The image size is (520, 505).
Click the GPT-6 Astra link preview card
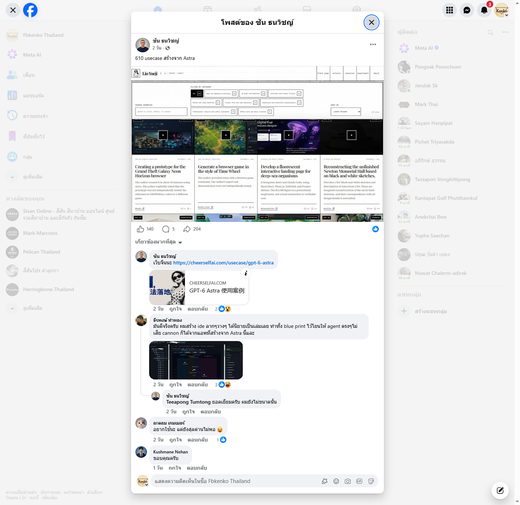tap(199, 287)
